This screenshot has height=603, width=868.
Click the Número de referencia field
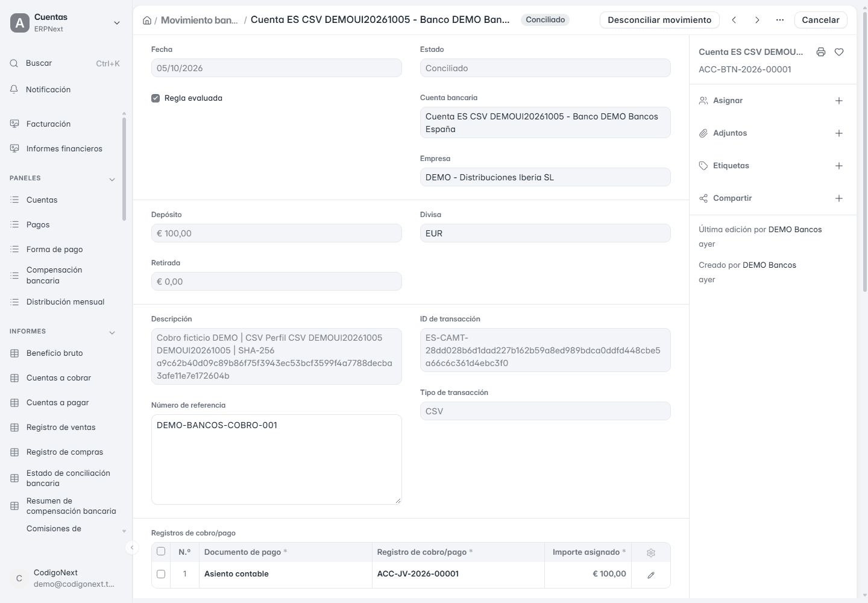coord(277,459)
